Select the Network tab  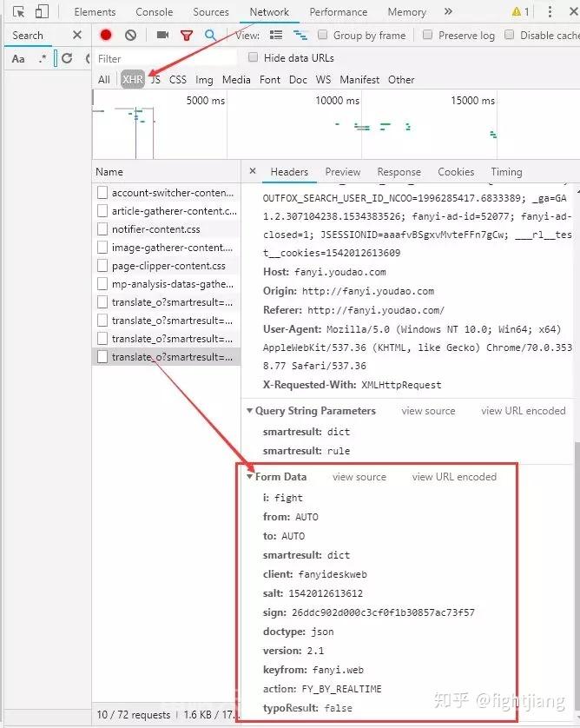pyautogui.click(x=269, y=11)
